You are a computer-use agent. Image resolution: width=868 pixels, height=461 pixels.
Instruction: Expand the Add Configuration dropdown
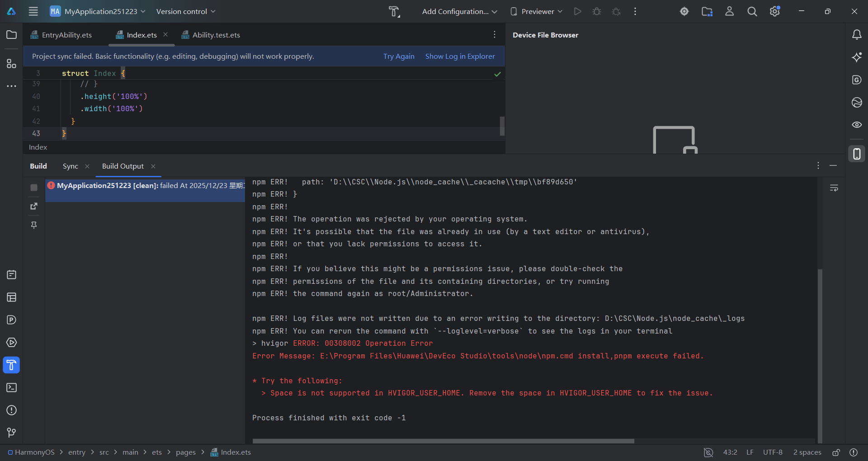pos(459,12)
